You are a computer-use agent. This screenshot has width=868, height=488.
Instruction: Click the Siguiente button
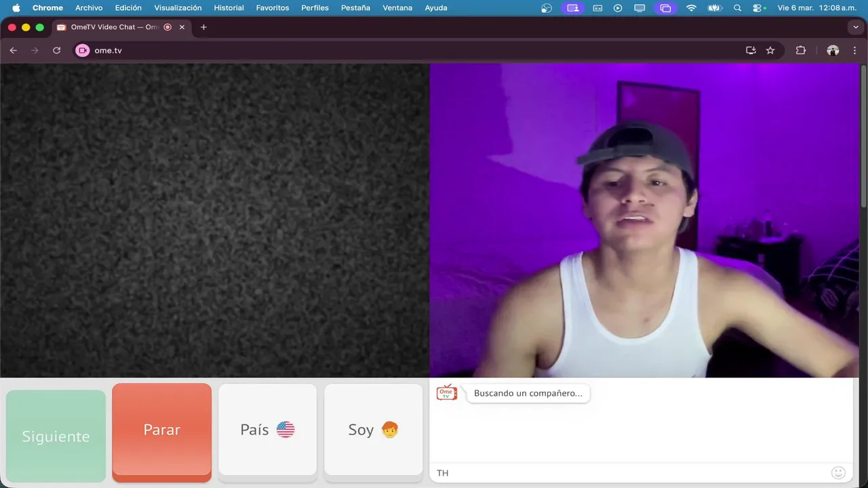(56, 436)
